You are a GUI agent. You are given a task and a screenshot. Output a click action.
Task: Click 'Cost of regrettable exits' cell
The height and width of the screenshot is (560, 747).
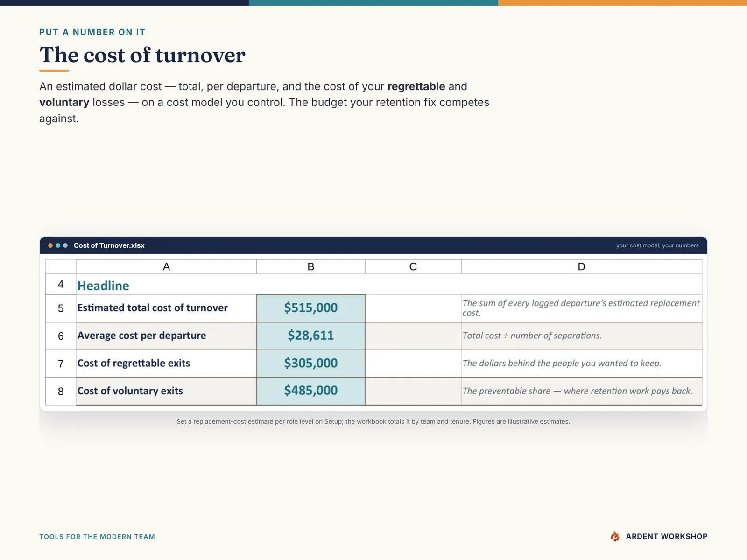pyautogui.click(x=166, y=364)
